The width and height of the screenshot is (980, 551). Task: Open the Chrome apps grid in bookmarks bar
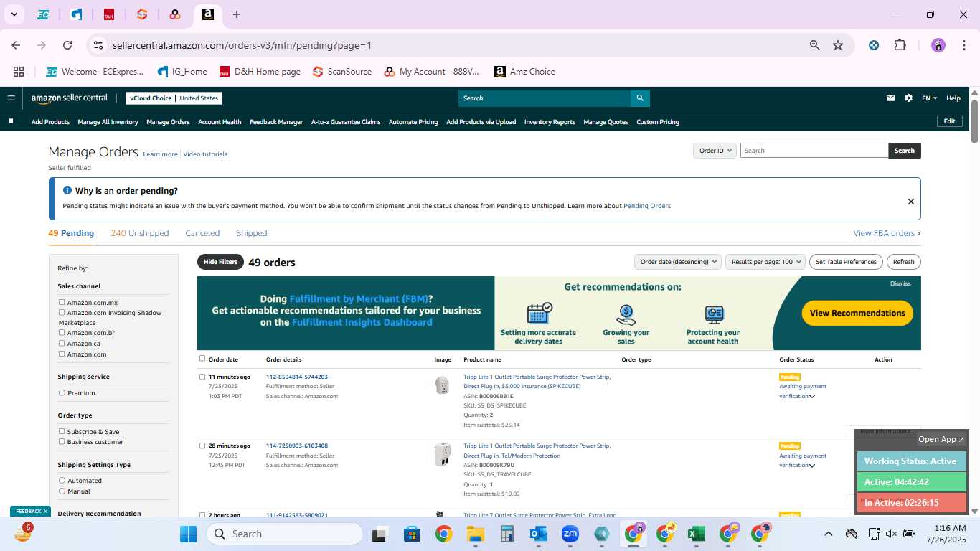pos(19,72)
